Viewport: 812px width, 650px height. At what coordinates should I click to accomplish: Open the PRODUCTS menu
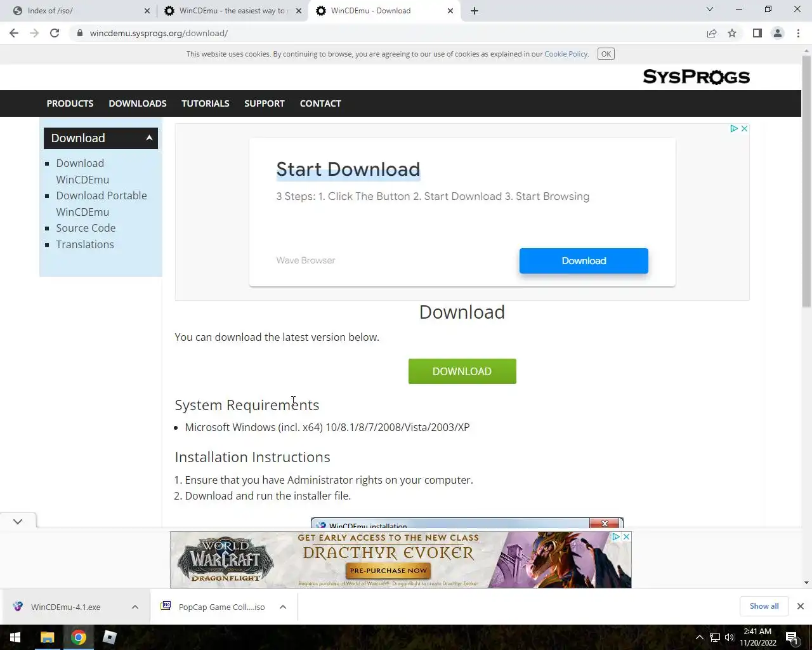coord(70,103)
